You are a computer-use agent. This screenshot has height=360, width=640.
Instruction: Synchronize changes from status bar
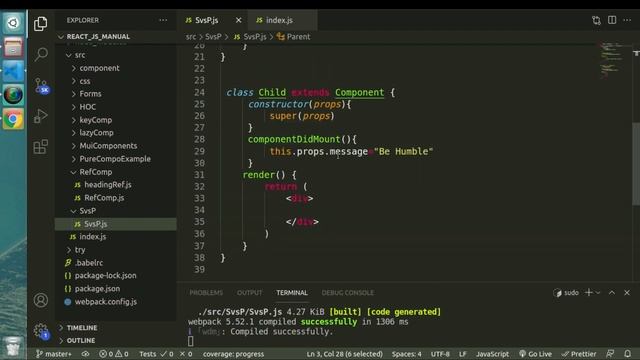pyautogui.click(x=85, y=354)
